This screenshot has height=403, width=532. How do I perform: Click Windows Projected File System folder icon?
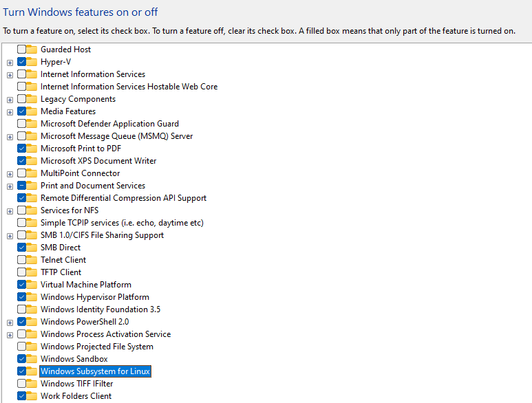pos(32,347)
